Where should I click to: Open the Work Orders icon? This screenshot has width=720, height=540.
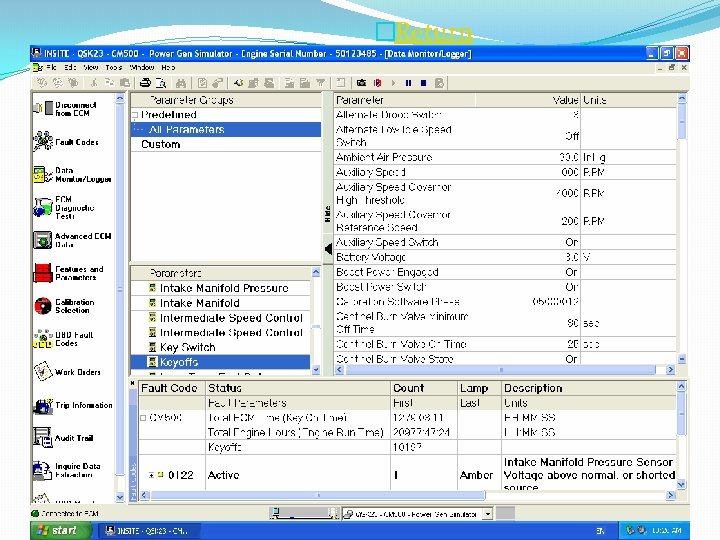(x=42, y=372)
